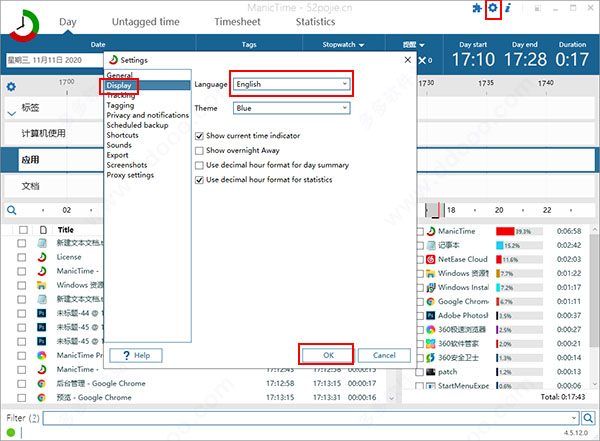Click the search magnifier above Title list

tap(12, 210)
